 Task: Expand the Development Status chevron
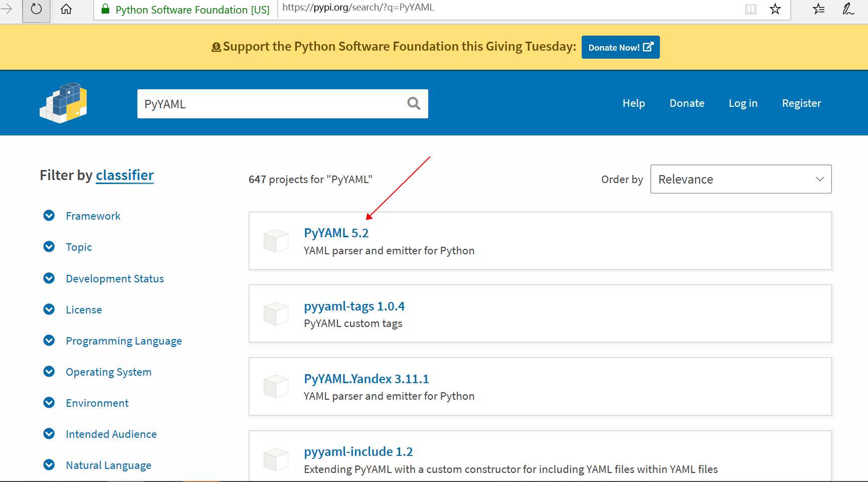click(x=49, y=278)
